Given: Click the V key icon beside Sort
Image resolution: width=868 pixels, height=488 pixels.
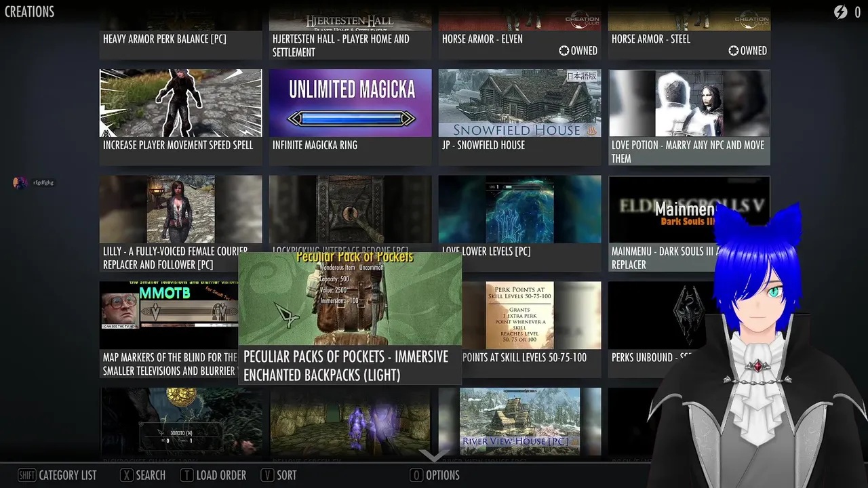Looking at the screenshot, I should click(x=267, y=475).
